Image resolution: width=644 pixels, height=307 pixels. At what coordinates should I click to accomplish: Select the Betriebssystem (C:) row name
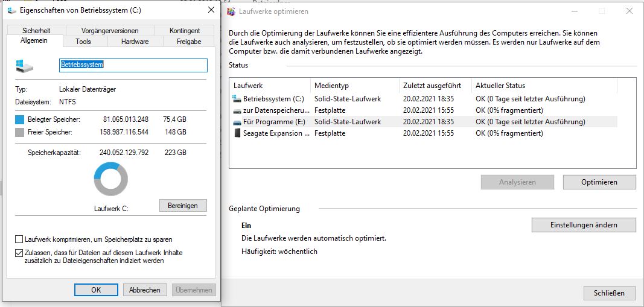coord(273,99)
